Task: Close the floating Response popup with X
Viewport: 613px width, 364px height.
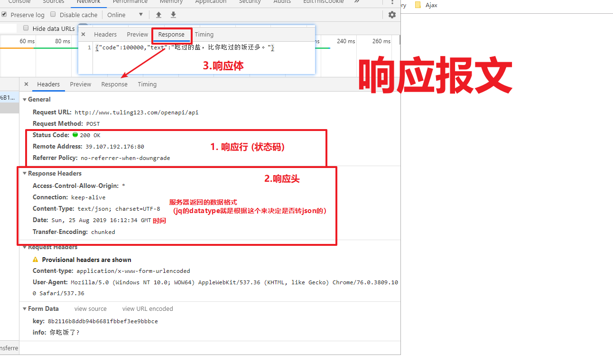Action: click(84, 34)
